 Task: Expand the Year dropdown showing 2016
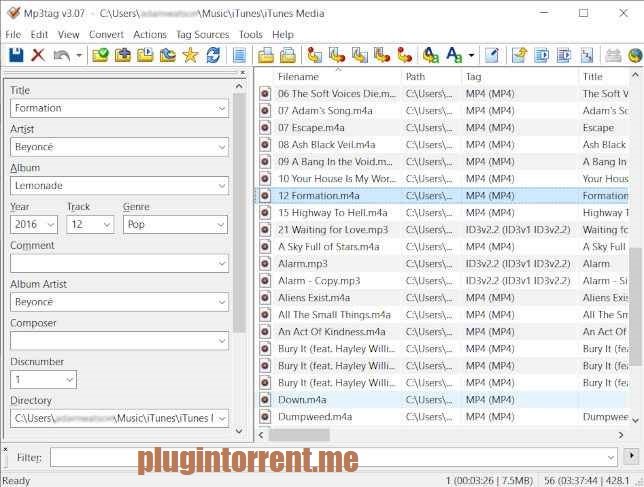coord(51,225)
